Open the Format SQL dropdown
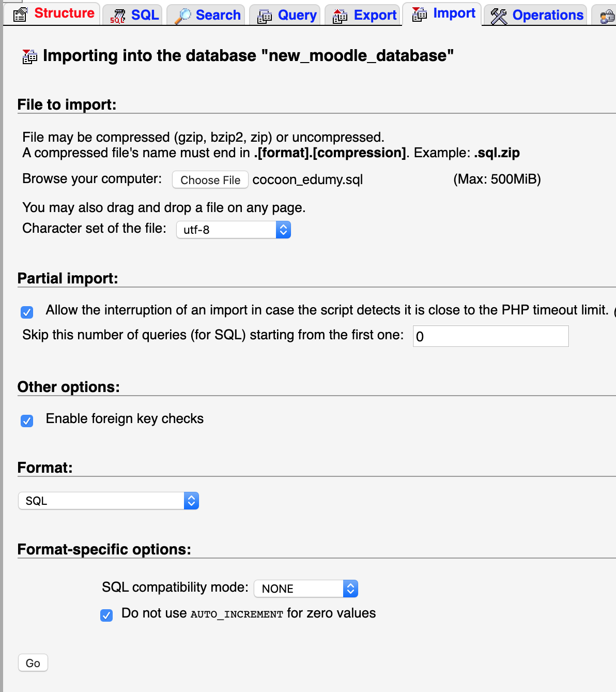 (x=109, y=501)
